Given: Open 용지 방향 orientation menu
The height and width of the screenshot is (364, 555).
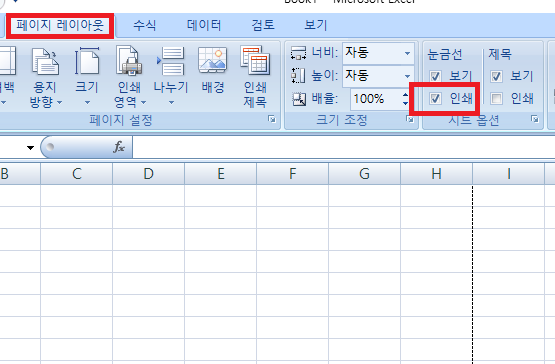Looking at the screenshot, I should click(x=46, y=77).
